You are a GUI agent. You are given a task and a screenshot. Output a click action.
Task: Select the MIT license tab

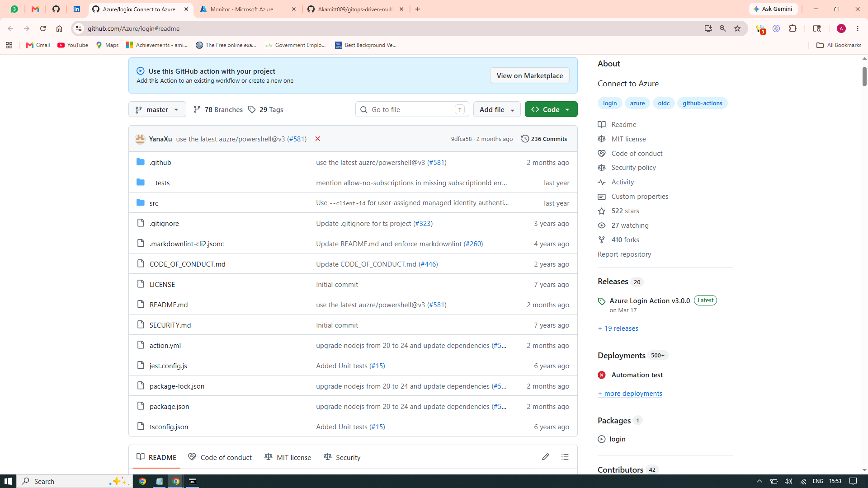point(288,457)
